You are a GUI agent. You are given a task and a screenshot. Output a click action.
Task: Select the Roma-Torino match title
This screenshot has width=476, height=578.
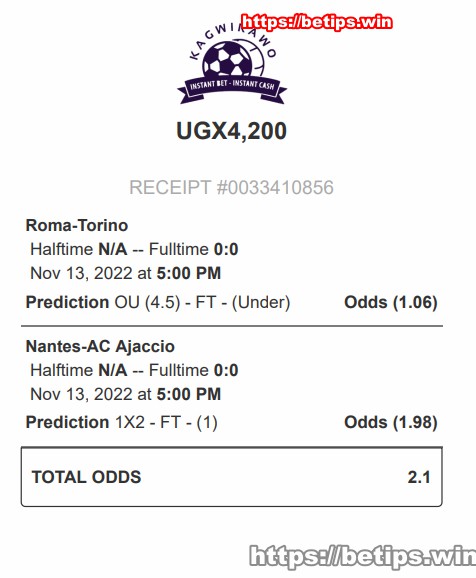pyautogui.click(x=77, y=225)
